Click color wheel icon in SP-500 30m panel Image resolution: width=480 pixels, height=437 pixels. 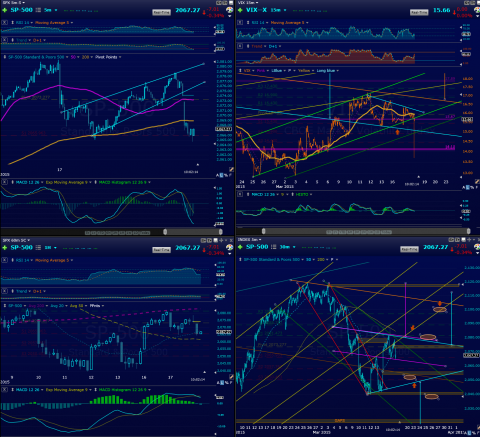(477, 248)
